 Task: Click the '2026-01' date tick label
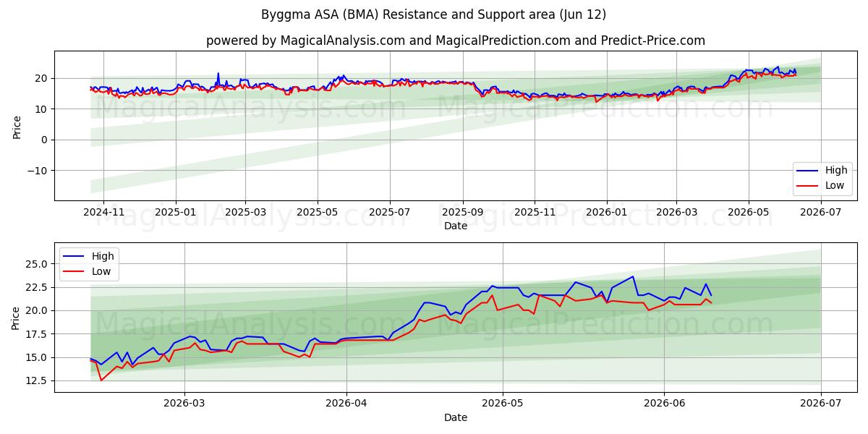[606, 212]
